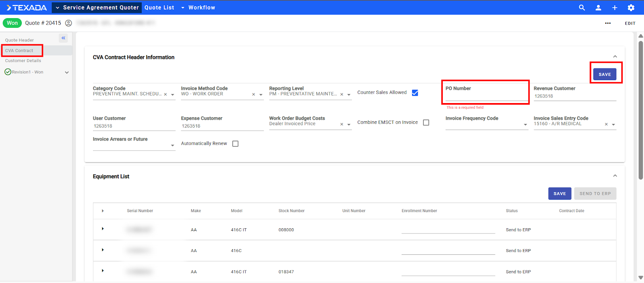Clear the Category Code selection
644x283 pixels.
click(165, 95)
